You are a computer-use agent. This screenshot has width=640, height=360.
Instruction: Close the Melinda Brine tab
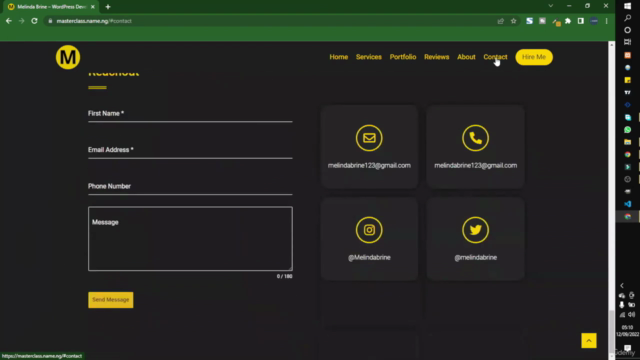pyautogui.click(x=93, y=7)
